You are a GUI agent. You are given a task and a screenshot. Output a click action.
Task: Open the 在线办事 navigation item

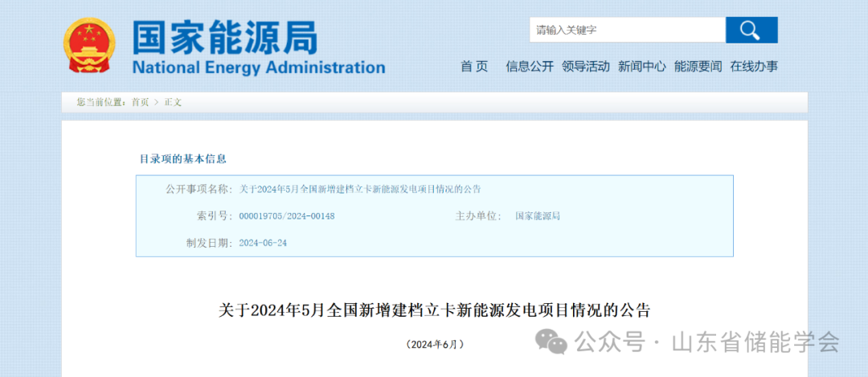click(754, 67)
